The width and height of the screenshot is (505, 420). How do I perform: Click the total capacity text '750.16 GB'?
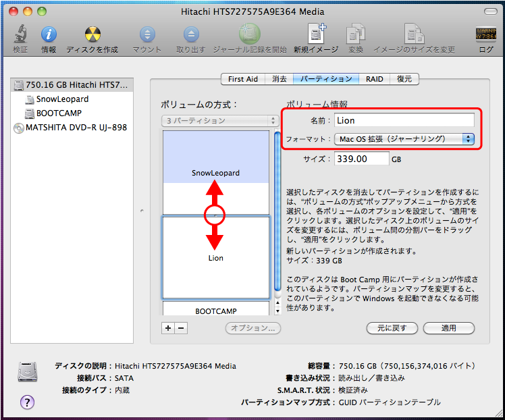358,366
